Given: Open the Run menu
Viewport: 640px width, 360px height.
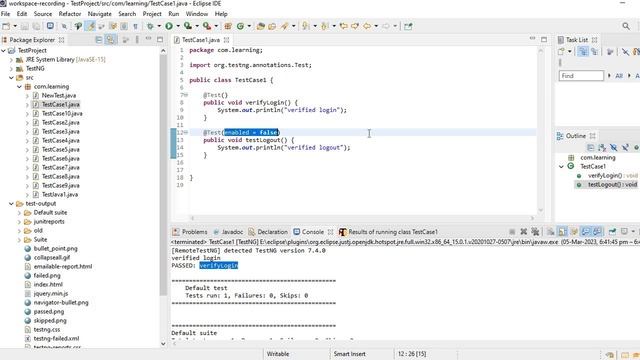Looking at the screenshot, I should point(173,14).
